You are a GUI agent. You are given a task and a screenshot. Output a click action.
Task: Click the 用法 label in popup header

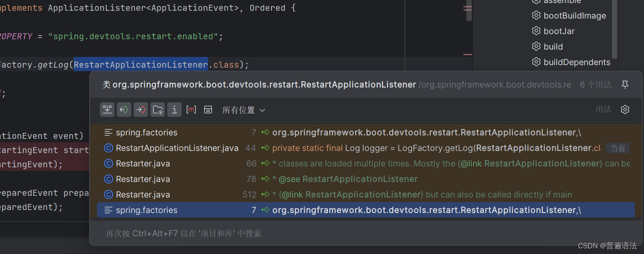604,109
